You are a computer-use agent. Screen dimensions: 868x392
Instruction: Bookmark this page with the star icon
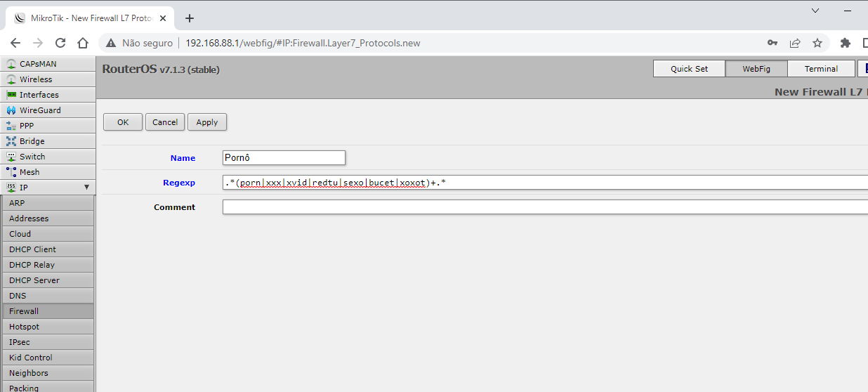[x=817, y=43]
